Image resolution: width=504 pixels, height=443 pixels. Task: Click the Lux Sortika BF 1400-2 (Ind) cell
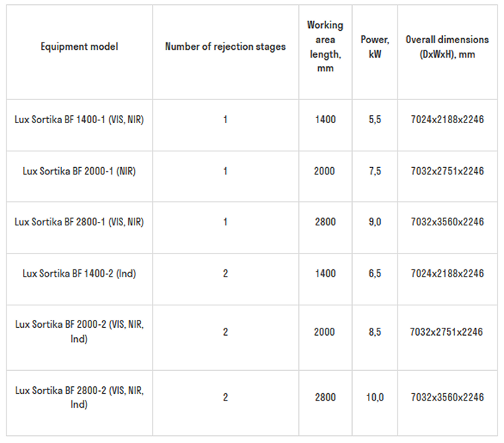(79, 273)
